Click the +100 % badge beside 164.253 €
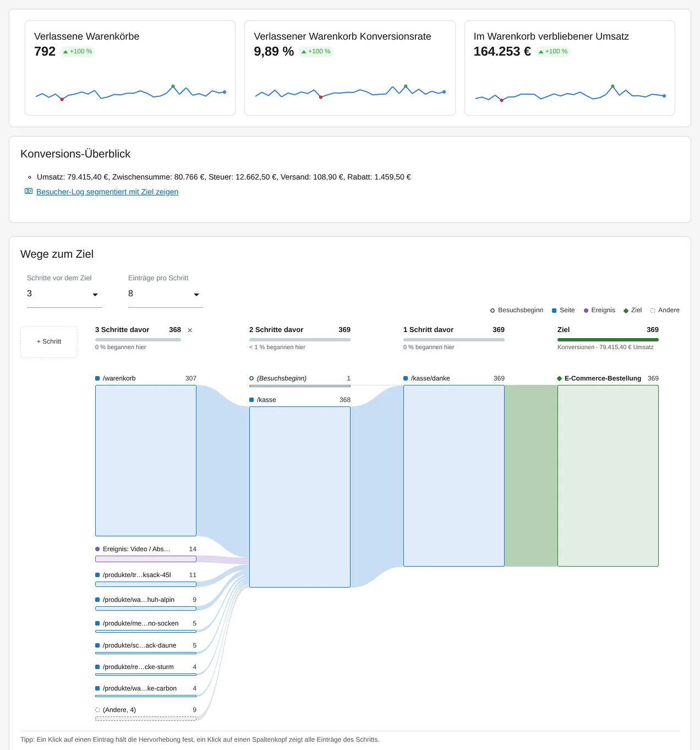Image resolution: width=700 pixels, height=750 pixels. (x=553, y=52)
